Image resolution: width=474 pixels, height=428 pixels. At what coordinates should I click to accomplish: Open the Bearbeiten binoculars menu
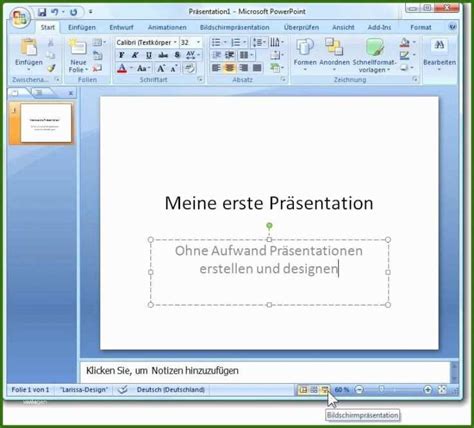[x=439, y=55]
